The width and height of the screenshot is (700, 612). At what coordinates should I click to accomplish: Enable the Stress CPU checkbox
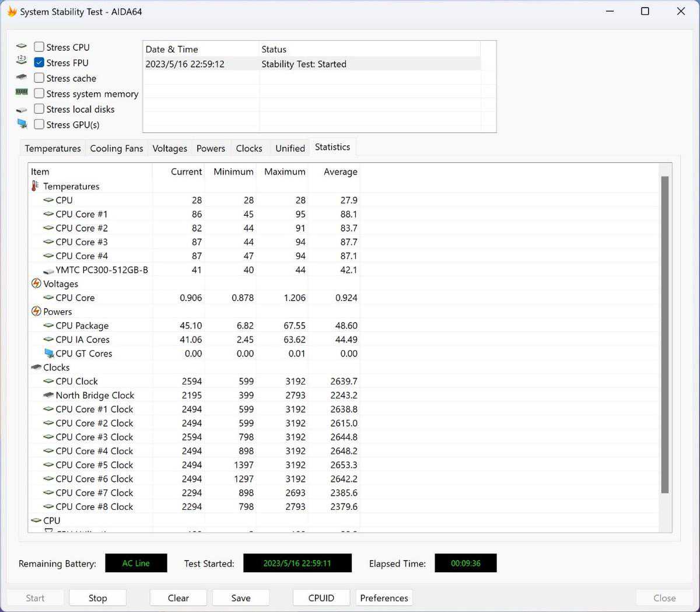pyautogui.click(x=39, y=47)
